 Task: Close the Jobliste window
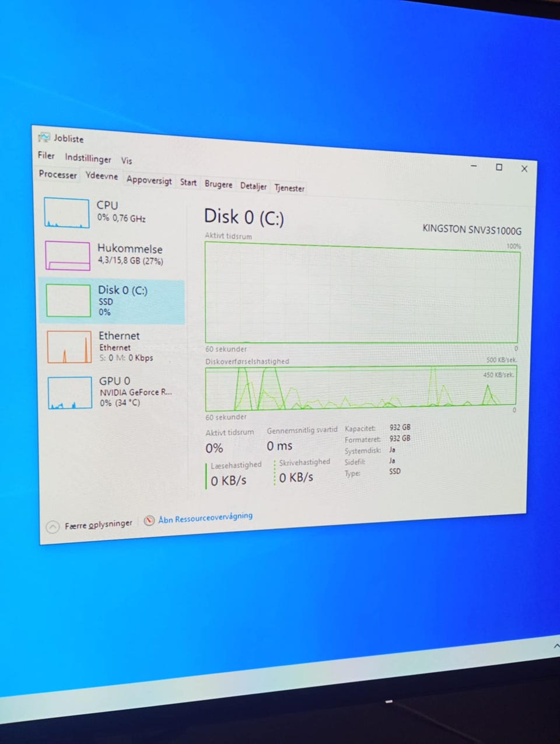coord(524,168)
